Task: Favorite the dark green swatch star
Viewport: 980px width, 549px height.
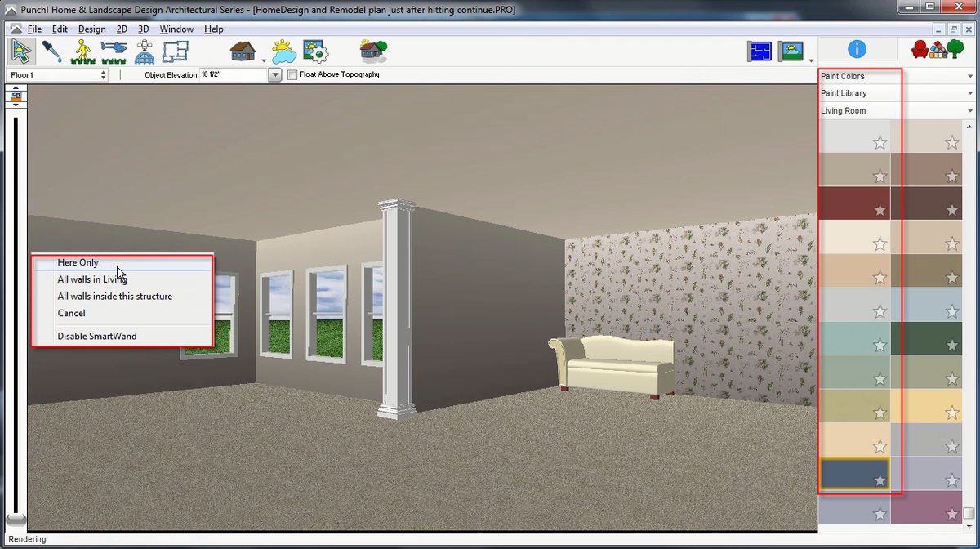Action: coord(951,345)
